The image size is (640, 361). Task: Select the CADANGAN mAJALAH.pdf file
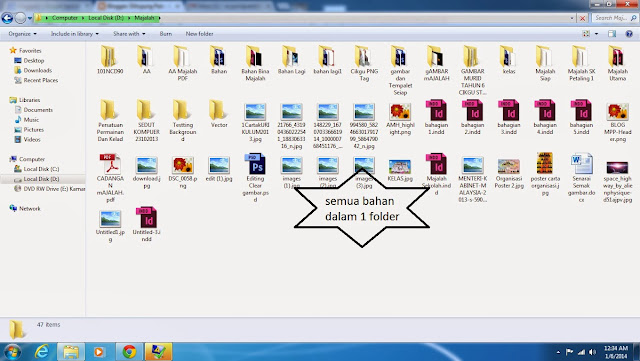(110, 178)
